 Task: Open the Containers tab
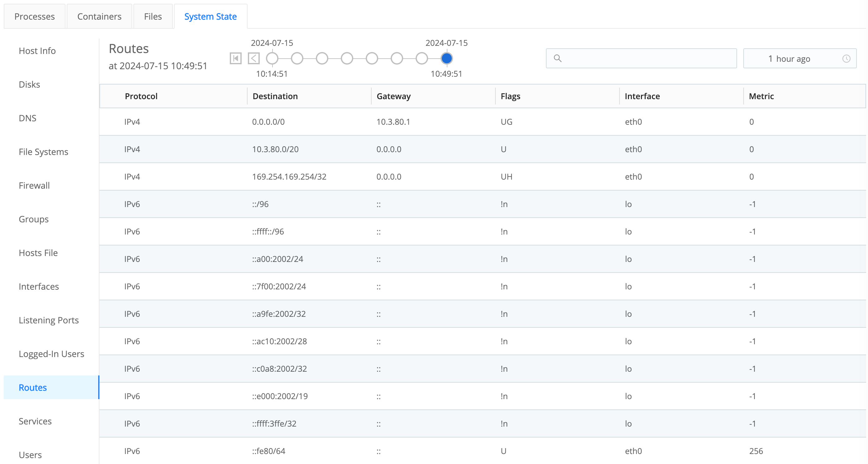click(99, 16)
